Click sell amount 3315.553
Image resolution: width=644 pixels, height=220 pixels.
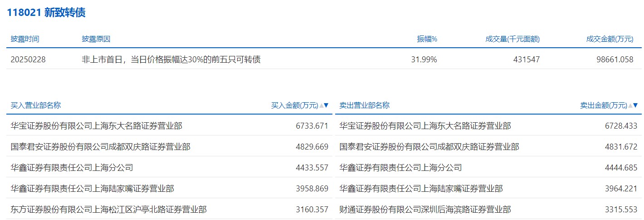(621, 210)
